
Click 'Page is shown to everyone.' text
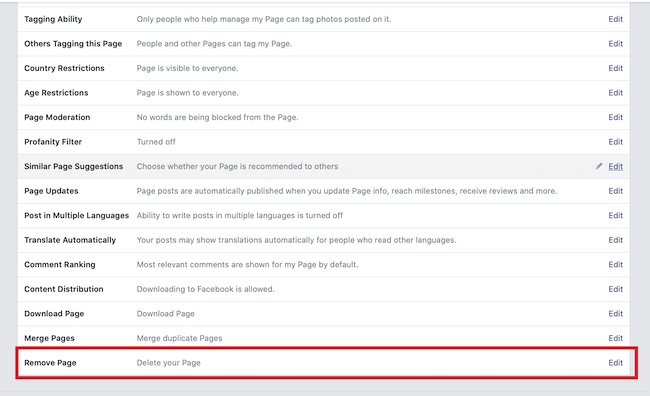pyautogui.click(x=187, y=92)
